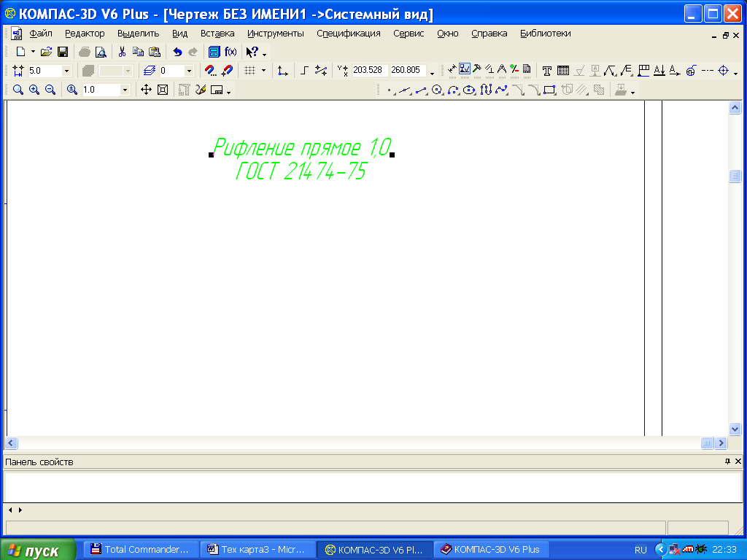Image resolution: width=747 pixels, height=560 pixels.
Task: Select the Arc drawing tool
Action: (x=453, y=90)
